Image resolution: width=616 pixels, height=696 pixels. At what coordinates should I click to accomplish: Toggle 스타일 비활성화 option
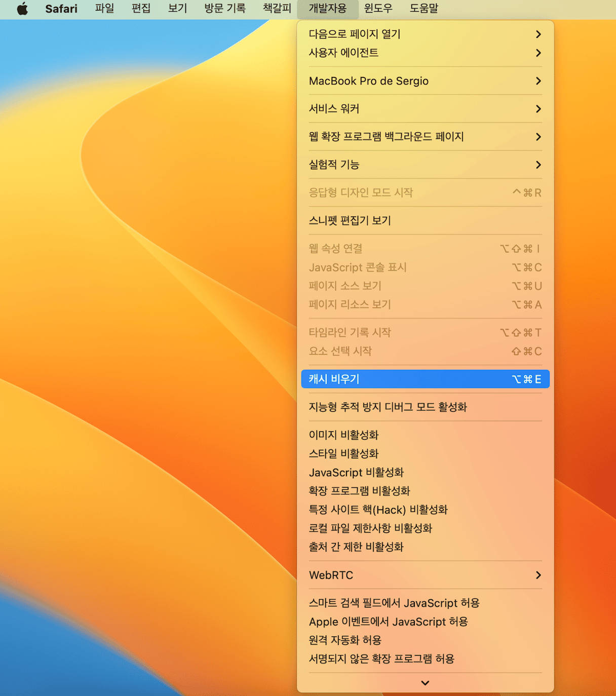[x=343, y=454]
